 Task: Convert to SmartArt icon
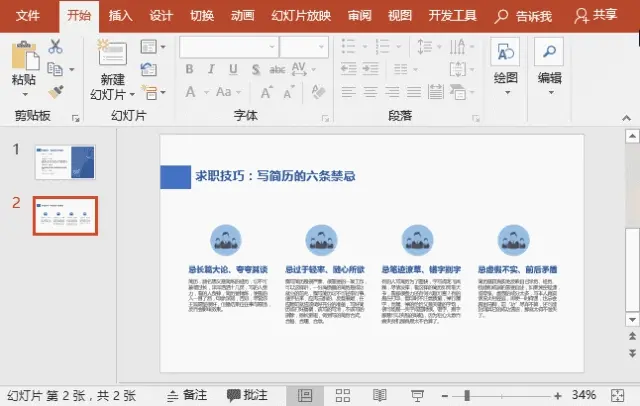[458, 92]
